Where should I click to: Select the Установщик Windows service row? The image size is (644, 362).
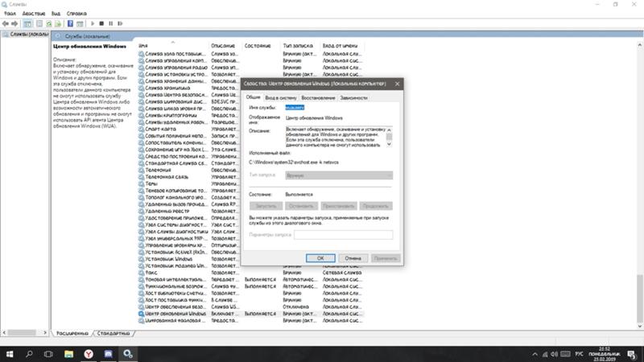click(190, 259)
